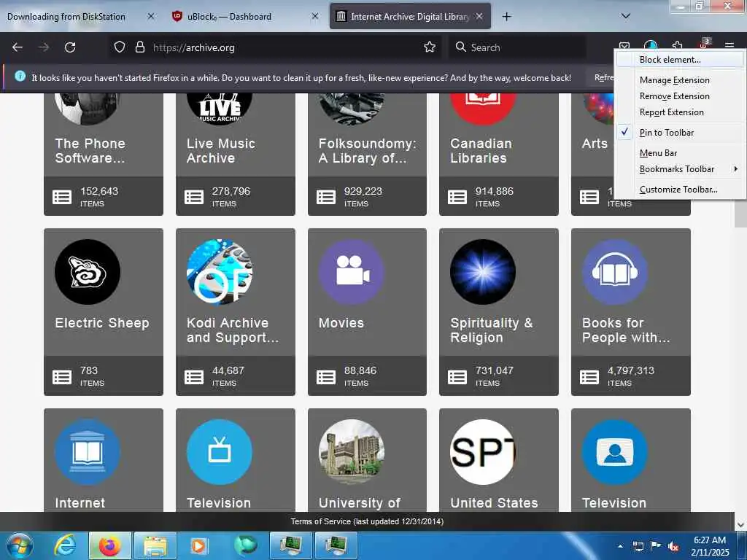Click the 731,047 items count

(494, 370)
